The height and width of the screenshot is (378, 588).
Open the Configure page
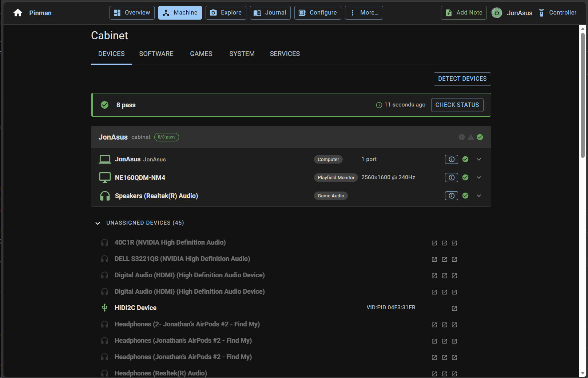tap(318, 13)
